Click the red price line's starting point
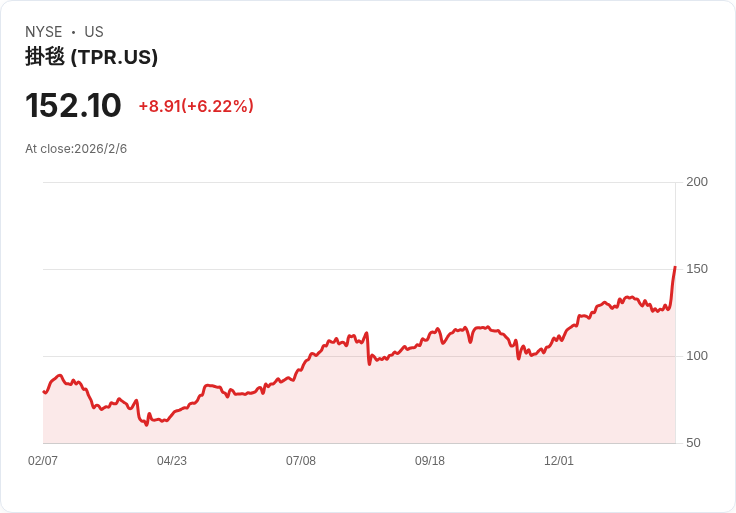The height and width of the screenshot is (513, 736). click(x=44, y=392)
